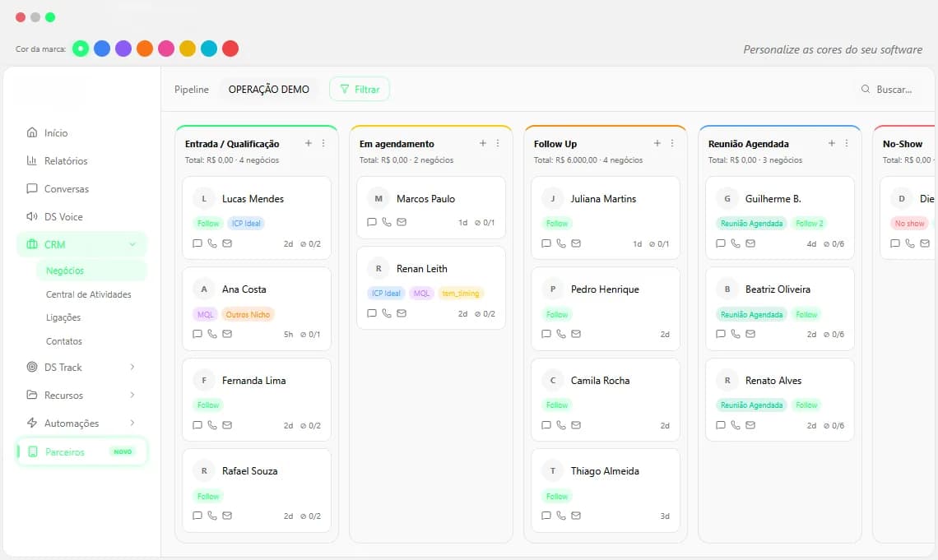Open options menu for Reunião Agendada column
This screenshot has height=560, width=938.
[x=847, y=143]
